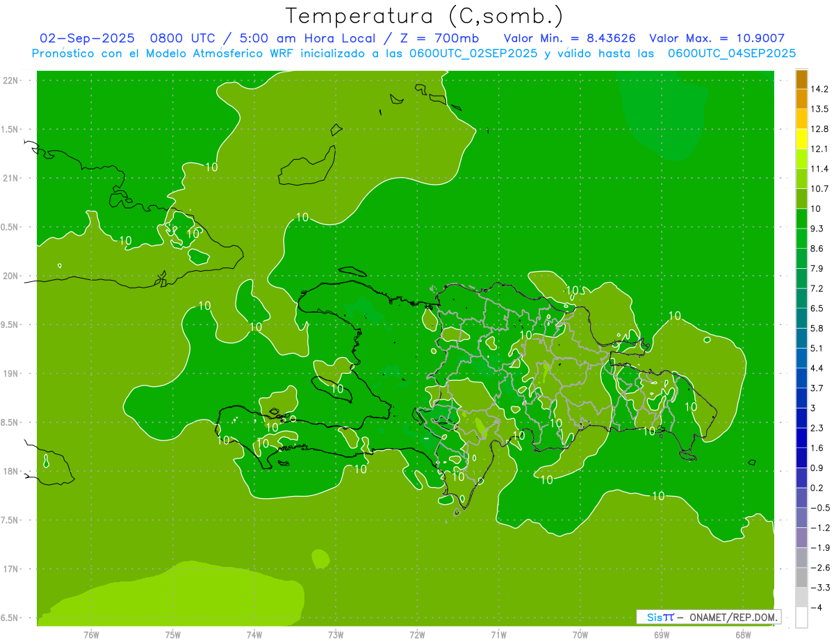Click the "-4" colorbar label
834x644 pixels.
[x=817, y=608]
